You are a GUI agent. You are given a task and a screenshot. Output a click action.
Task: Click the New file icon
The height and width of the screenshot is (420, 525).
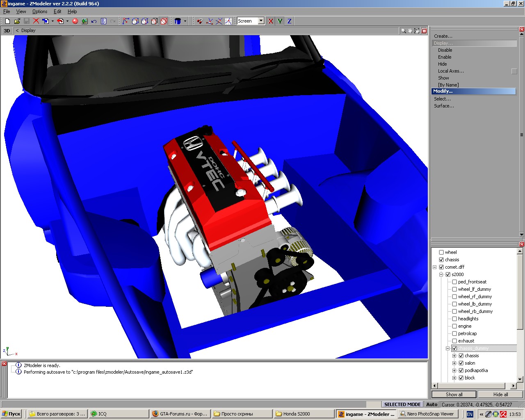pos(7,21)
